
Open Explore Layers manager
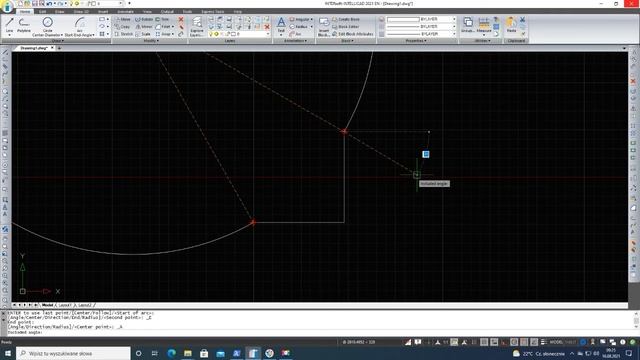197,27
